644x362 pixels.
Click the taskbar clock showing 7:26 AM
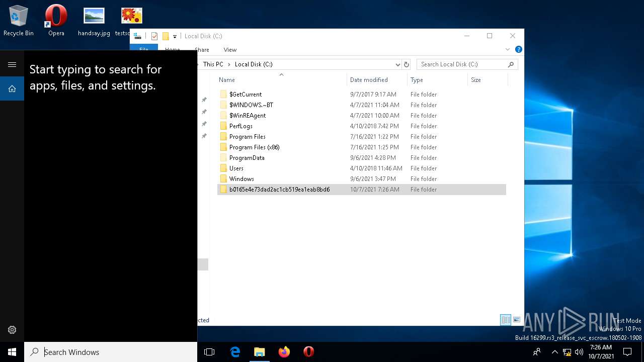coord(601,352)
